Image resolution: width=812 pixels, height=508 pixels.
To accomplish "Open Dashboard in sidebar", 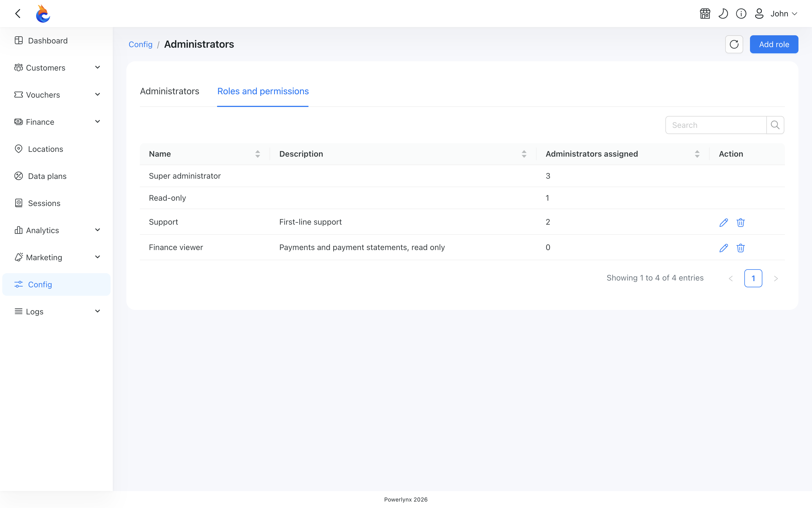I will (56, 41).
